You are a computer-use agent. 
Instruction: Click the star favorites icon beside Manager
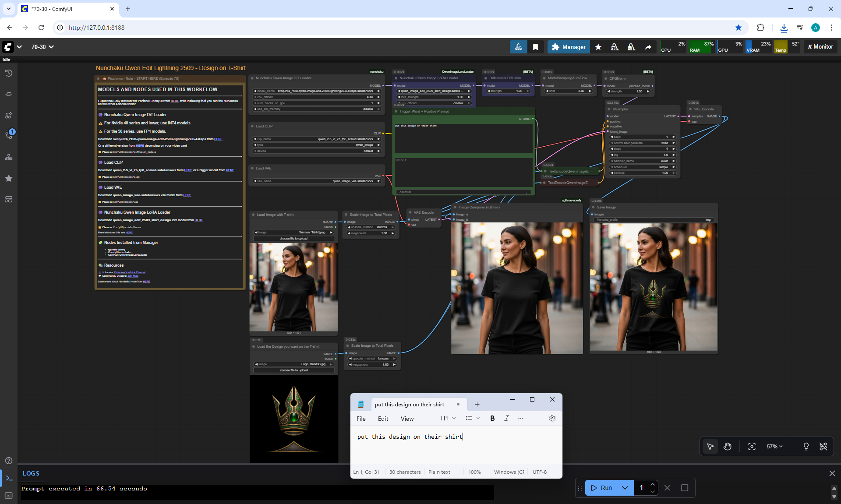click(598, 47)
